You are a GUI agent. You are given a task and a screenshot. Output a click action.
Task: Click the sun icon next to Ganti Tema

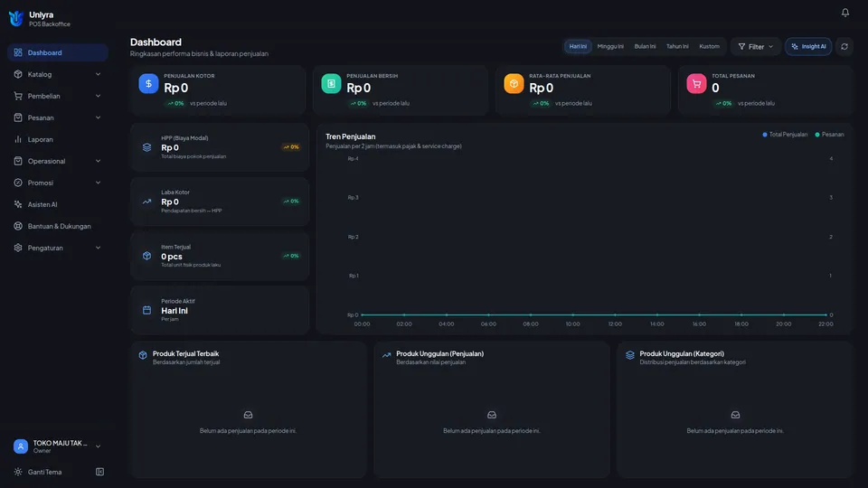(x=18, y=472)
